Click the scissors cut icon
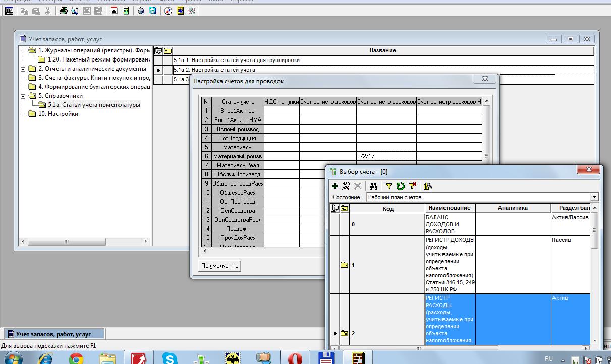Viewport: 611px width, 364px height. 47,11
